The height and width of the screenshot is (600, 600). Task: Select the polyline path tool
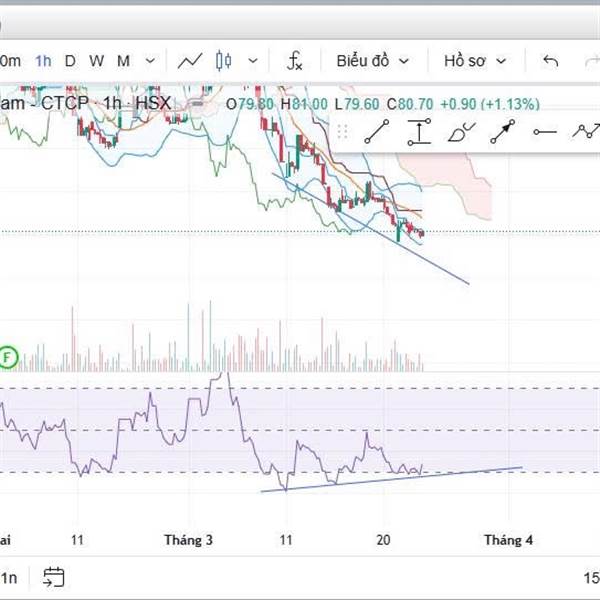point(586,131)
